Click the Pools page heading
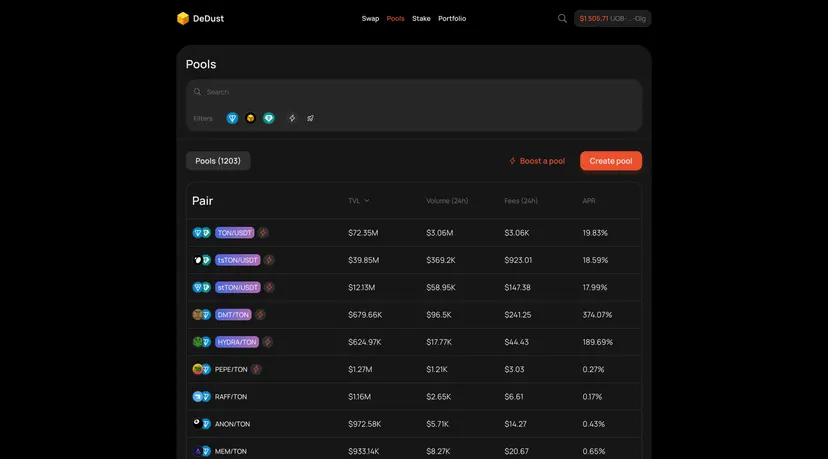 pyautogui.click(x=201, y=64)
